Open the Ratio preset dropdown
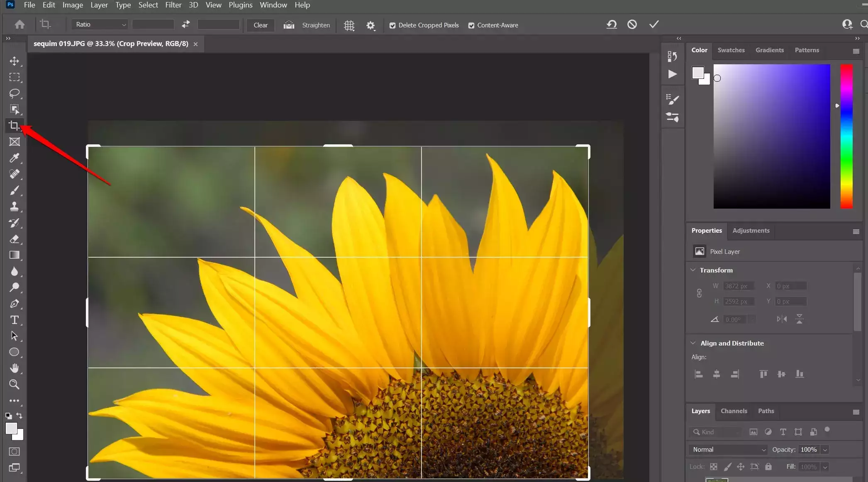 point(100,24)
